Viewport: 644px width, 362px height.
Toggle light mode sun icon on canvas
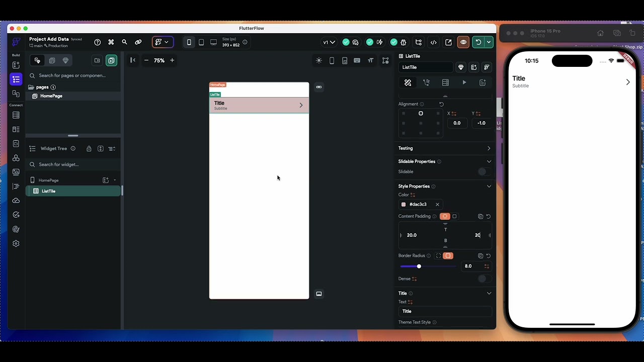(319, 60)
